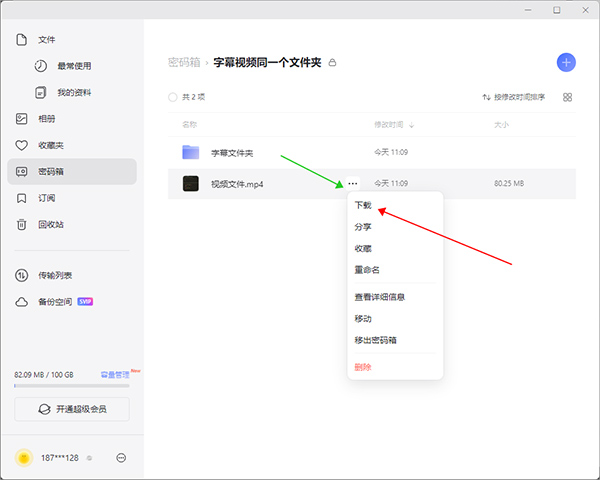Image resolution: width=600 pixels, height=480 pixels.
Task: Click three-dot more button on 视频文件.mp4 row
Action: pyautogui.click(x=352, y=184)
